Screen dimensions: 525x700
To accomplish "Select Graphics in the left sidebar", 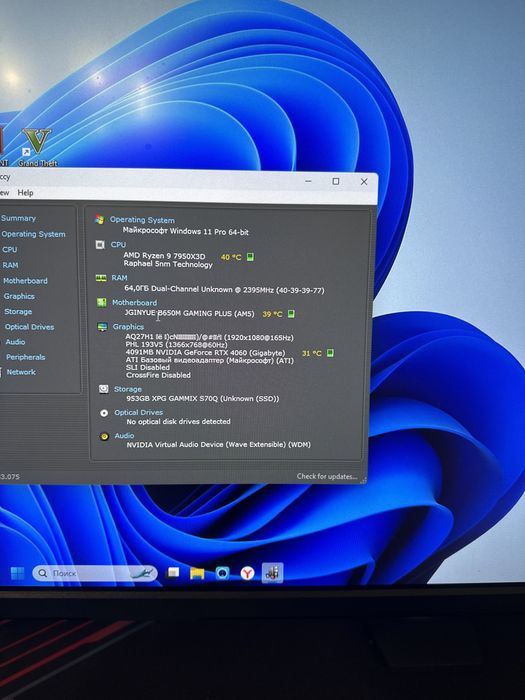I will click(19, 296).
